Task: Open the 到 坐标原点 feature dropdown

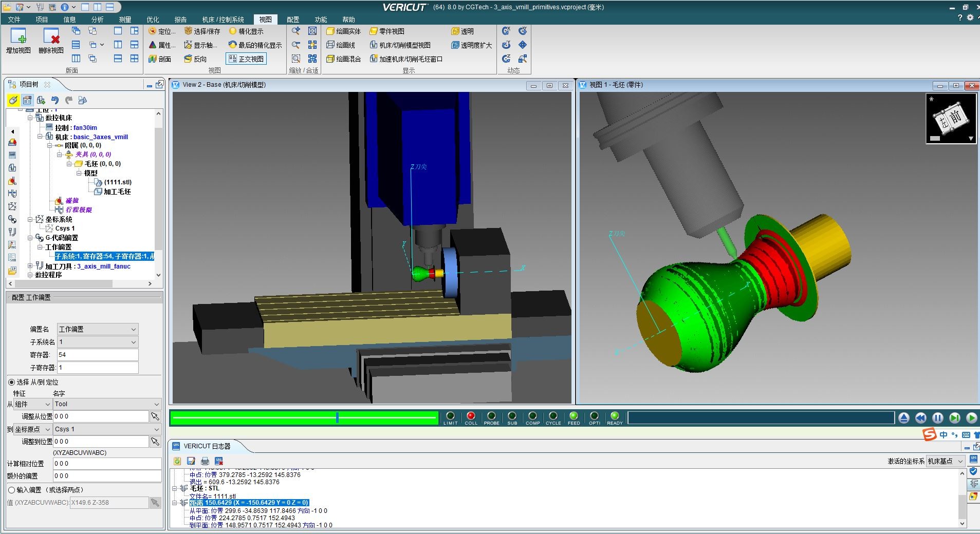Action: (32, 429)
